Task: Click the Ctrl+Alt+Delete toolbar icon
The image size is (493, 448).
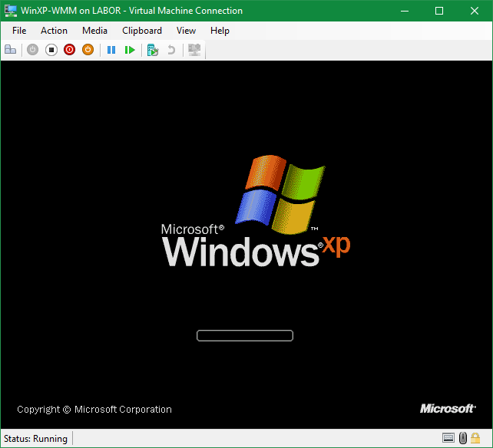Action: 11,50
